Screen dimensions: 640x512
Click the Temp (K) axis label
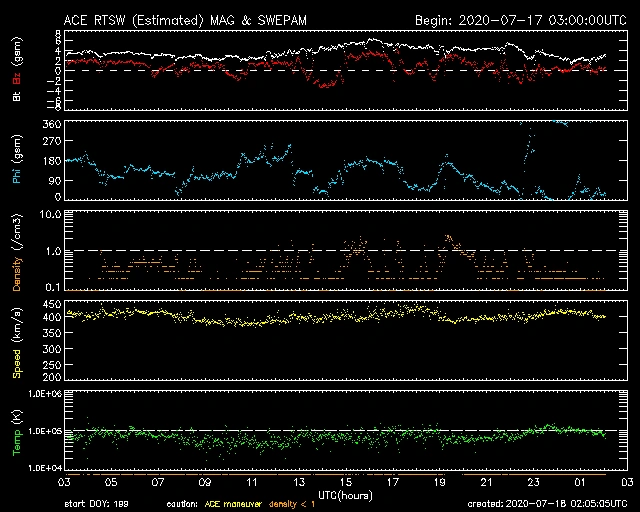click(x=17, y=432)
